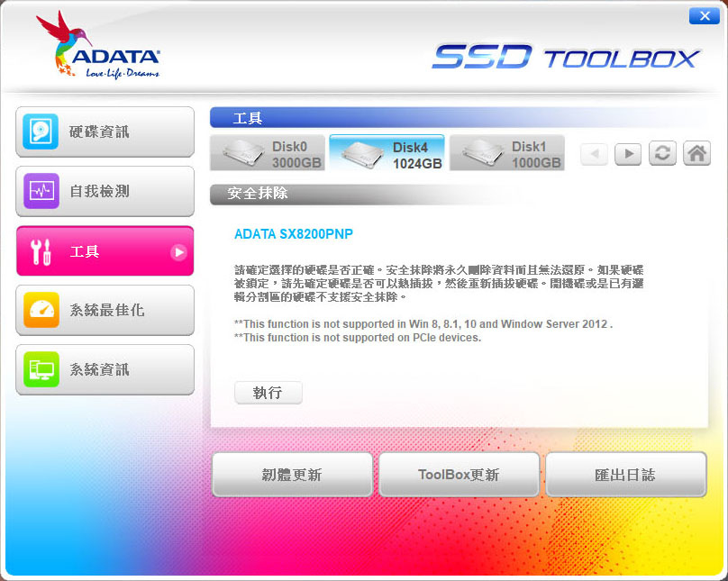728x581 pixels.
Task: Click the speedometer gauge icon beside 系統最佳化
Action: point(41,310)
